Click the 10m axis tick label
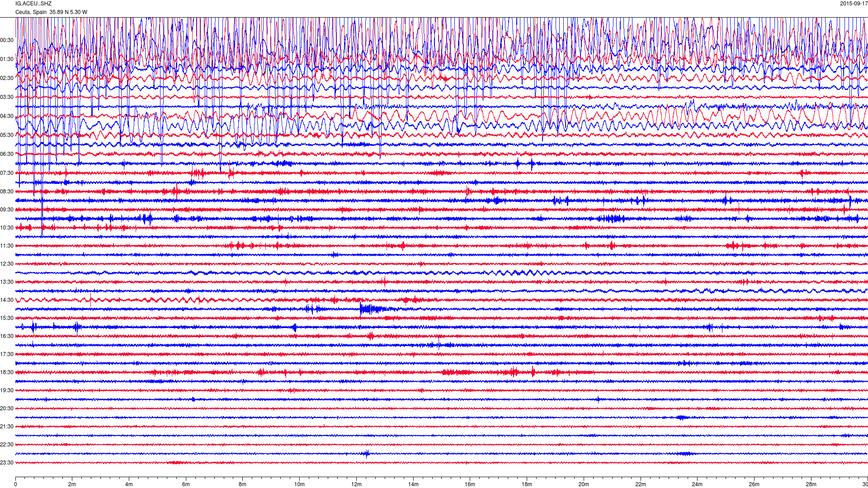Viewport: 868px width, 488px height. [x=299, y=484]
